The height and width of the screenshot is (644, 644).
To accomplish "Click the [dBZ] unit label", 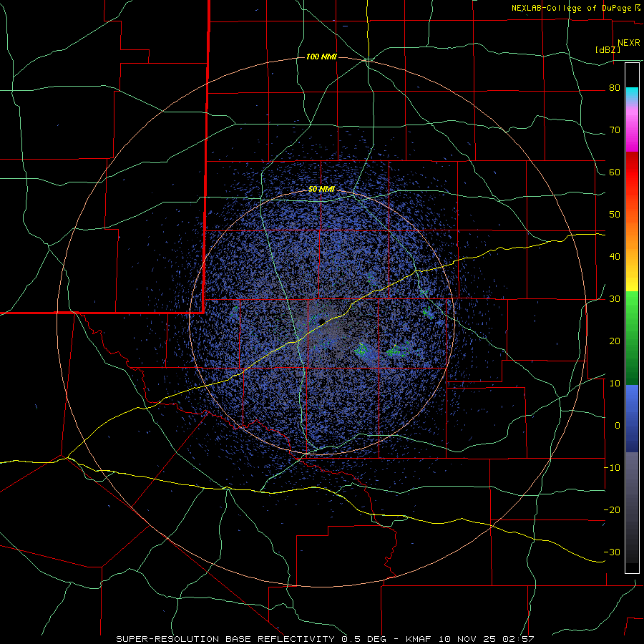I will tap(608, 50).
